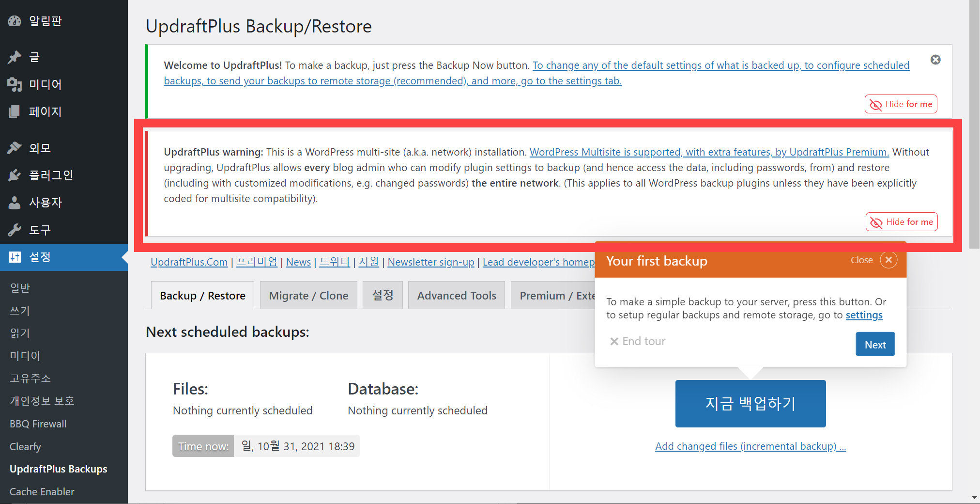The image size is (980, 504).
Task: Click the Time now label
Action: point(203,446)
